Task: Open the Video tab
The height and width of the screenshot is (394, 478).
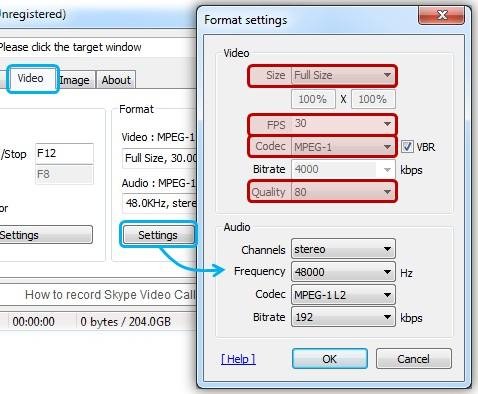Action: [x=32, y=79]
